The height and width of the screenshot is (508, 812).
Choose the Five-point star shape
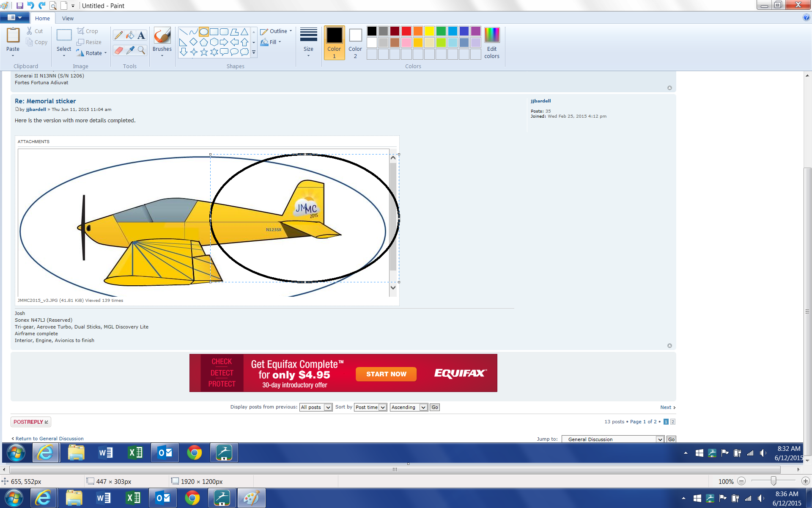[x=204, y=52]
